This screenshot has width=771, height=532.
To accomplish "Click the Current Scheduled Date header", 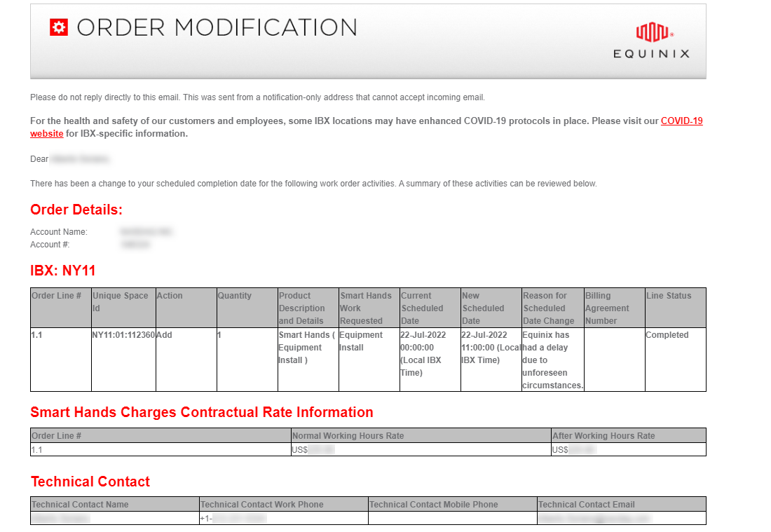I will pyautogui.click(x=430, y=308).
